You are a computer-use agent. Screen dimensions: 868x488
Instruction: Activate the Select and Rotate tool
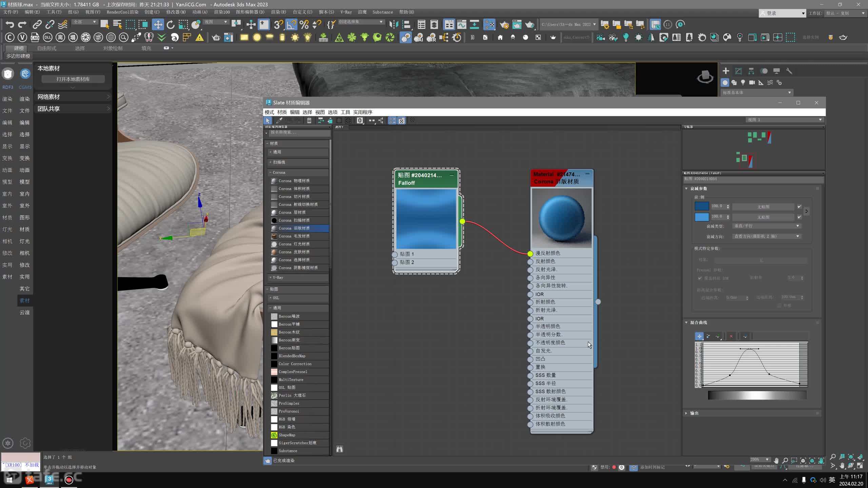170,24
